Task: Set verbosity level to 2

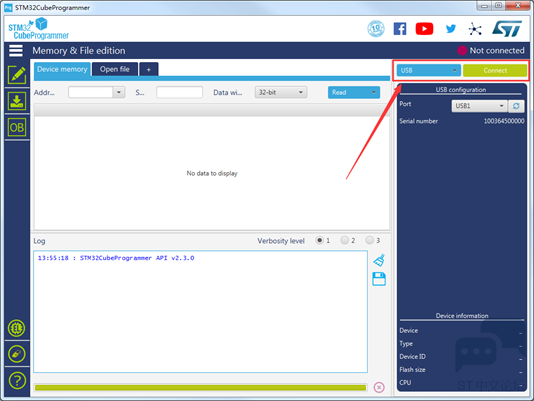Action: (345, 241)
